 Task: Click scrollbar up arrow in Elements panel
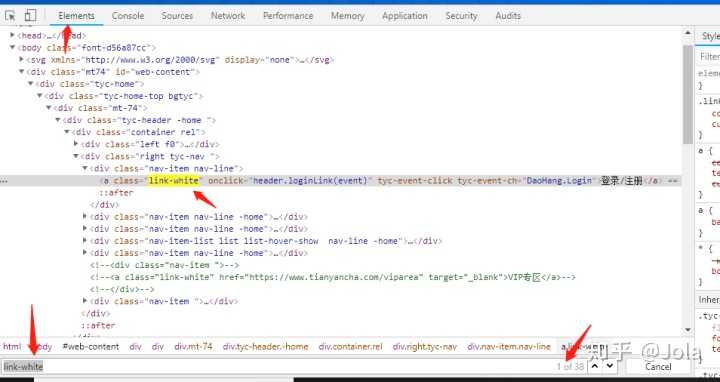click(687, 33)
